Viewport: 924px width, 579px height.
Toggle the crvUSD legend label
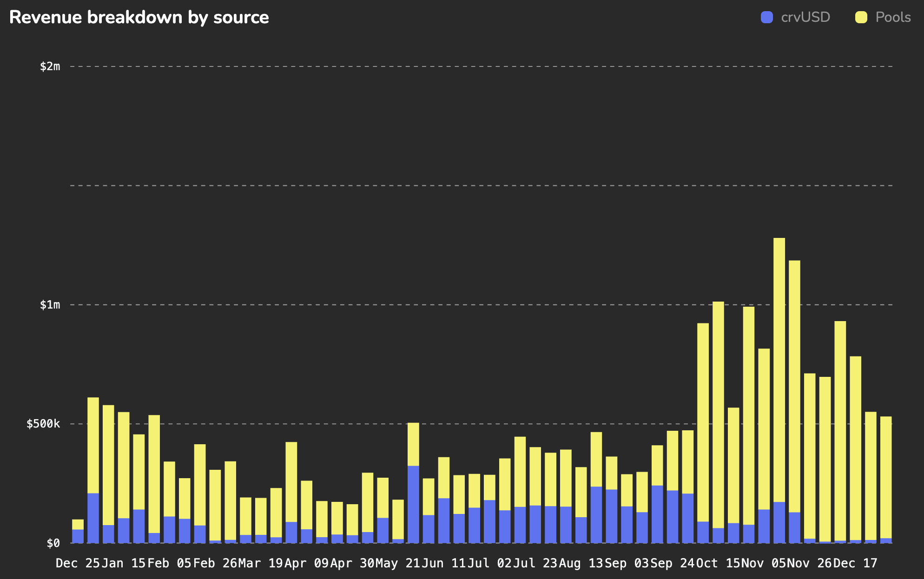[805, 17]
